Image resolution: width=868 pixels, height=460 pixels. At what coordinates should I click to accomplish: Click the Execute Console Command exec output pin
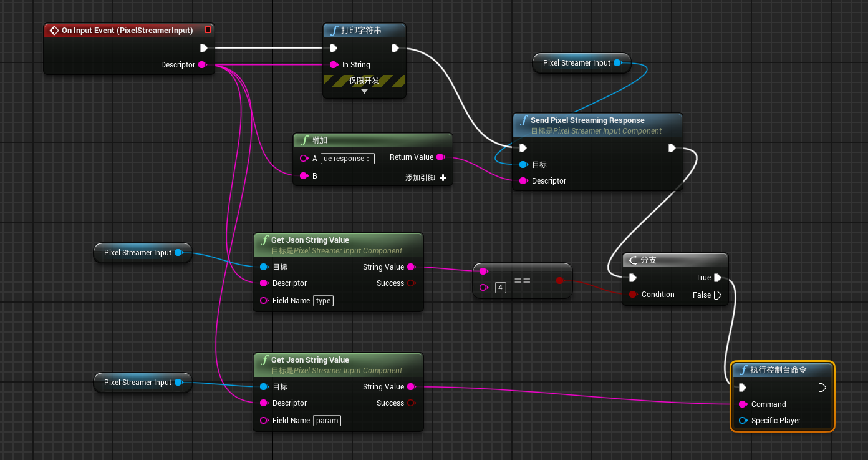pos(822,388)
